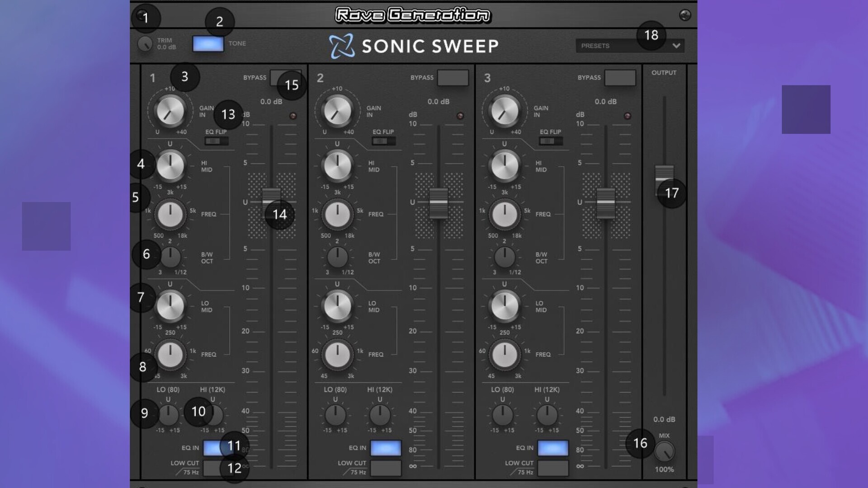Click channel 1 GAIN IN knob

pos(170,111)
